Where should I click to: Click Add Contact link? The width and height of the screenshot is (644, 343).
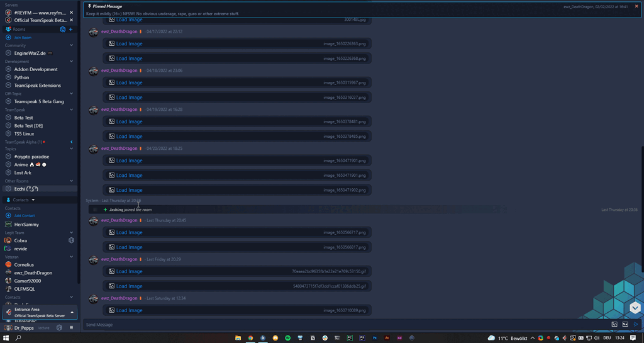(25, 216)
